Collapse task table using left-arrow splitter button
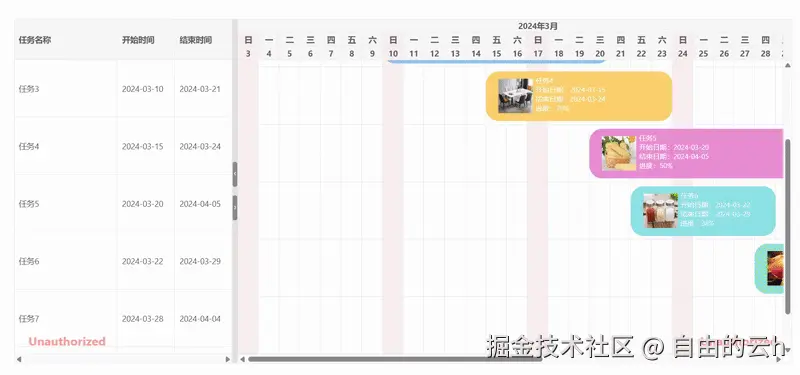This screenshot has height=375, width=800. (x=235, y=174)
